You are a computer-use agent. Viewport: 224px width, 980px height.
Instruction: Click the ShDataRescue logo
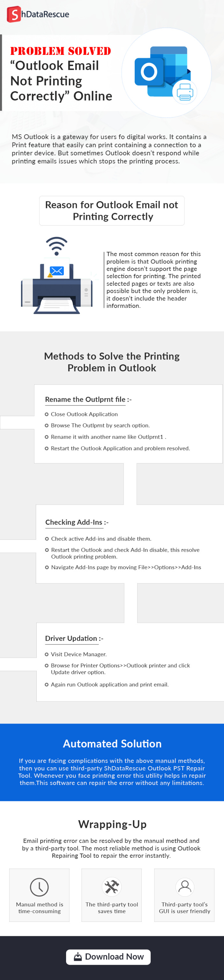(x=38, y=14)
